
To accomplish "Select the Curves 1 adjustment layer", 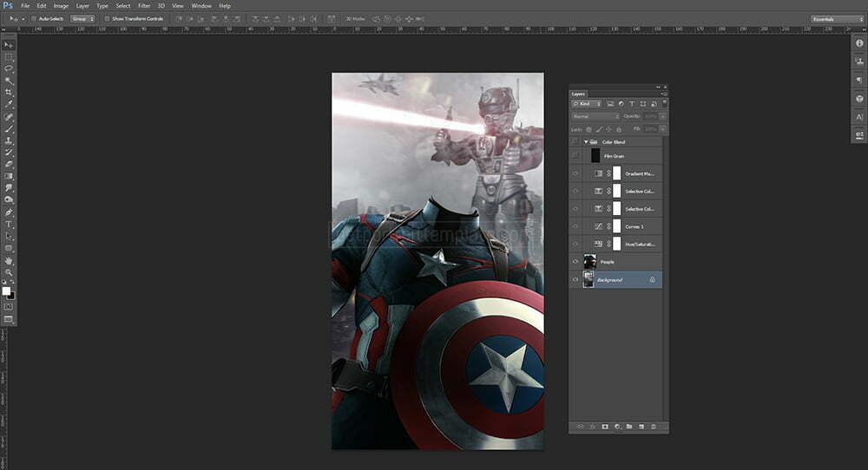I will 636,226.
